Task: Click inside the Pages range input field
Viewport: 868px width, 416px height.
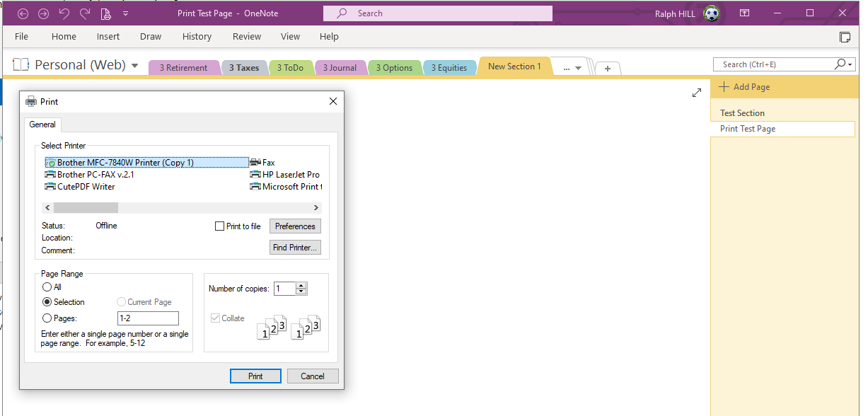Action: pos(148,318)
